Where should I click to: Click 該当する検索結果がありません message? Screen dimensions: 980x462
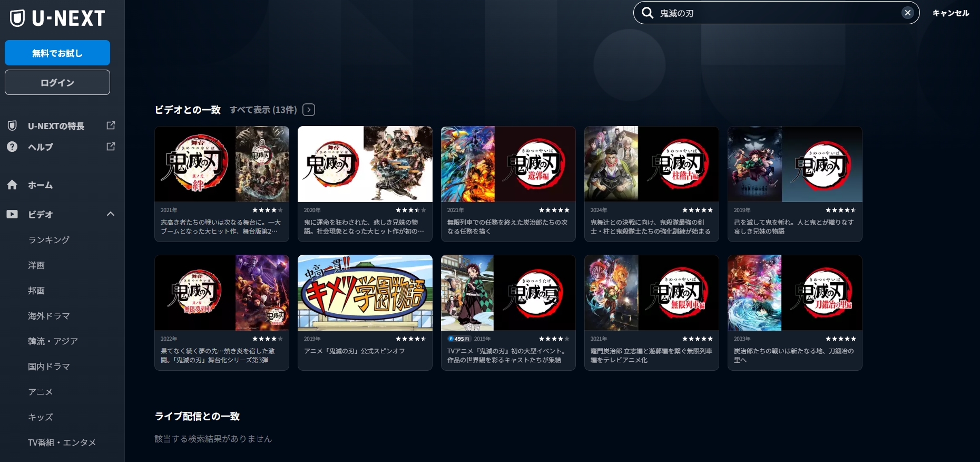[213, 439]
